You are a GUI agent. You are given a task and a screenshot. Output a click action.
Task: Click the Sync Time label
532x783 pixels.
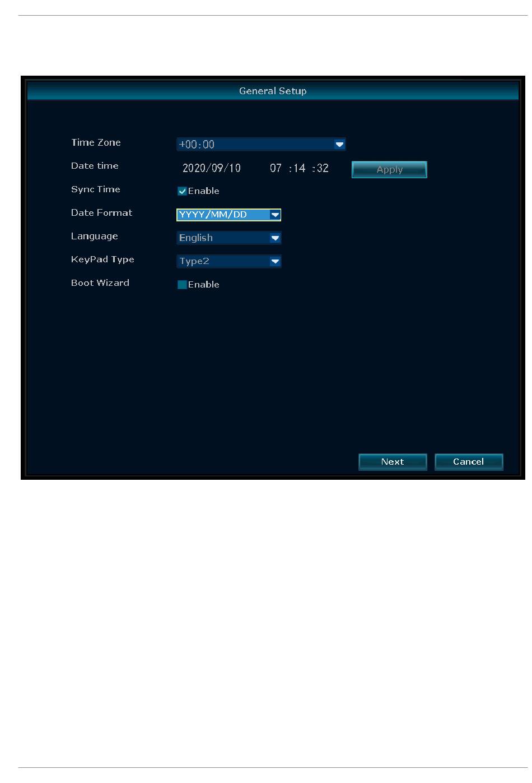(x=95, y=189)
